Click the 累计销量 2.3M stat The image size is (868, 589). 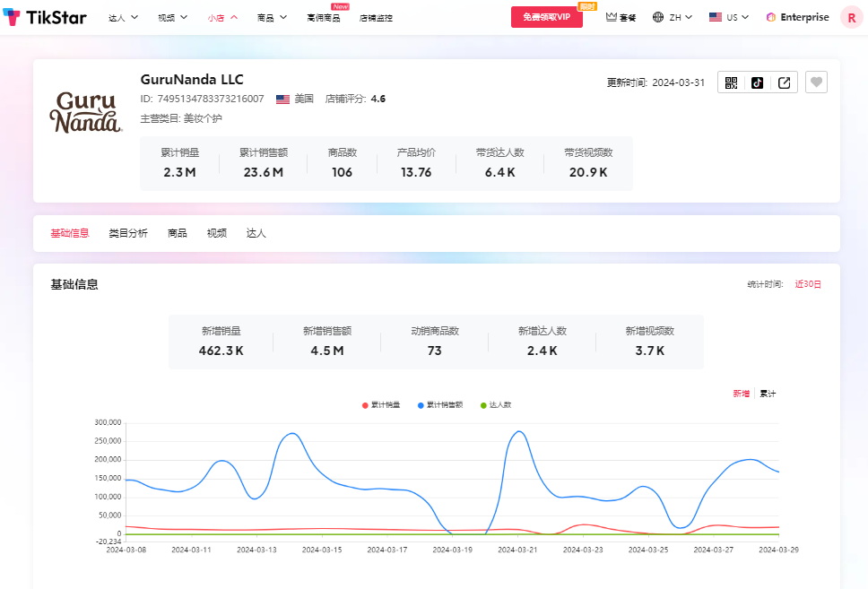pos(179,163)
